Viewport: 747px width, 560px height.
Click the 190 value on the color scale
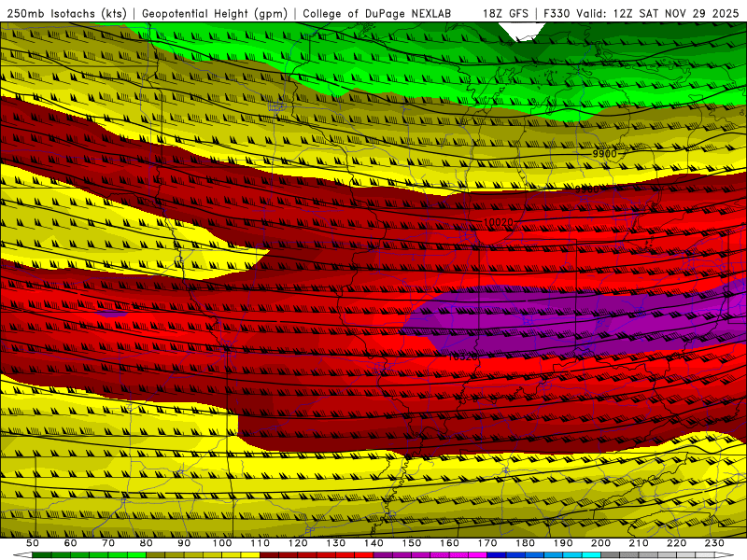click(x=563, y=543)
